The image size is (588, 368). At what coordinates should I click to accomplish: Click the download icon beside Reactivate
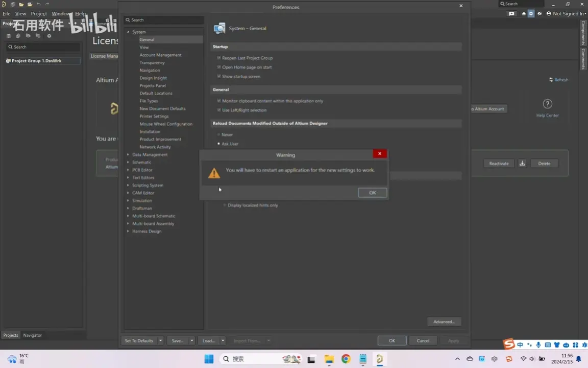pyautogui.click(x=522, y=164)
